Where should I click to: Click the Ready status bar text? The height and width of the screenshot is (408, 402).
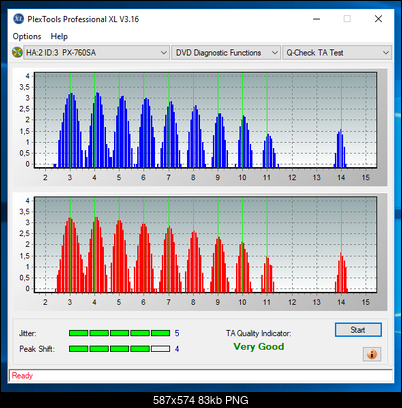pos(22,376)
